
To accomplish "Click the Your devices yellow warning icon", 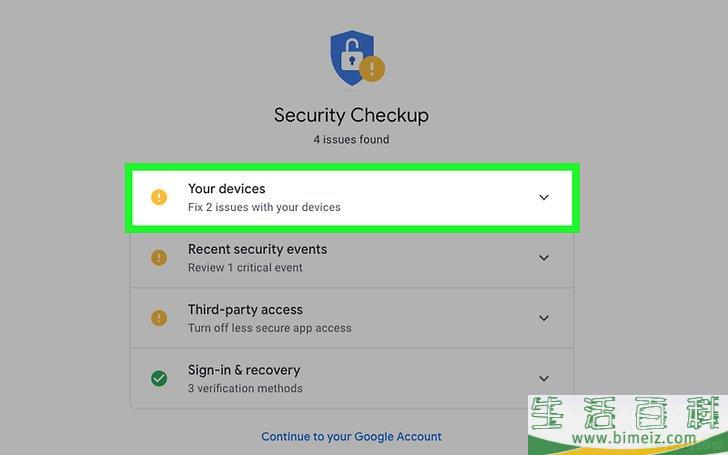I will 159,197.
